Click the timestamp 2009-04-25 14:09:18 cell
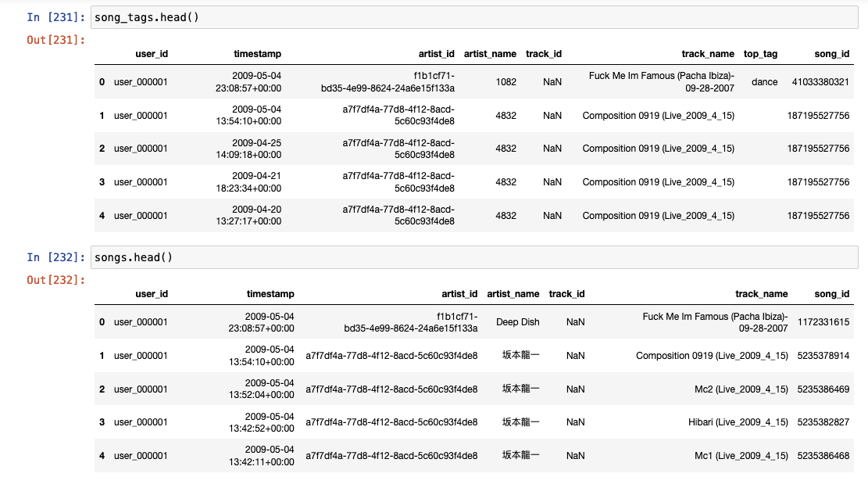Screen dimensions: 868x477 (248, 149)
